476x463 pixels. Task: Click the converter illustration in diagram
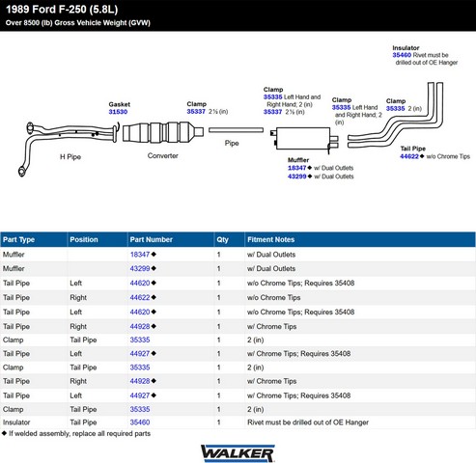coord(163,132)
